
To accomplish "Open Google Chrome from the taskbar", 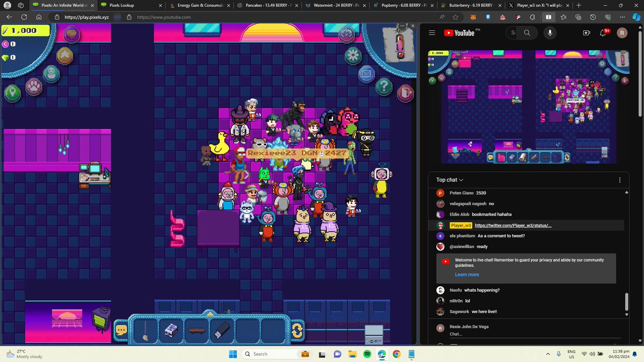I will coord(397,354).
